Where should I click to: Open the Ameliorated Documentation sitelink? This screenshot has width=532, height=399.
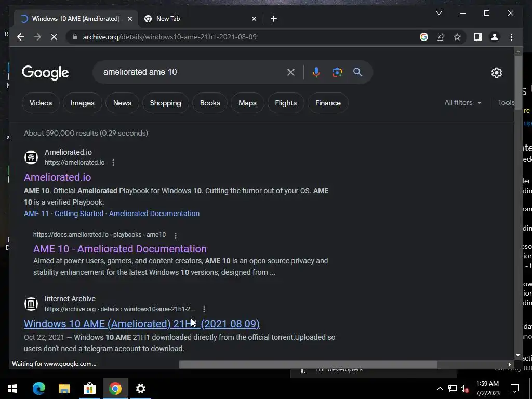point(154,214)
